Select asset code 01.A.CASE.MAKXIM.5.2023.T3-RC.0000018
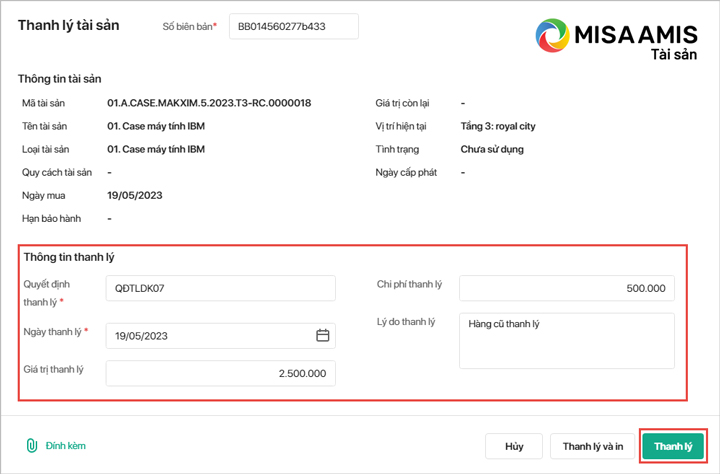 209,103
